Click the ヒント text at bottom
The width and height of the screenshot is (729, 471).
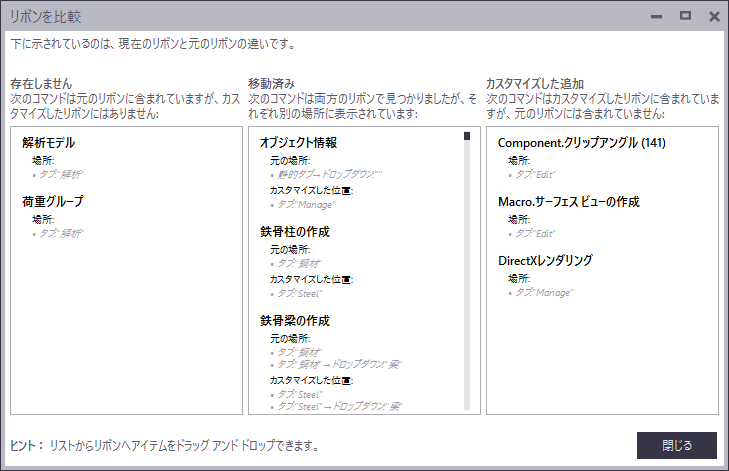coord(165,445)
